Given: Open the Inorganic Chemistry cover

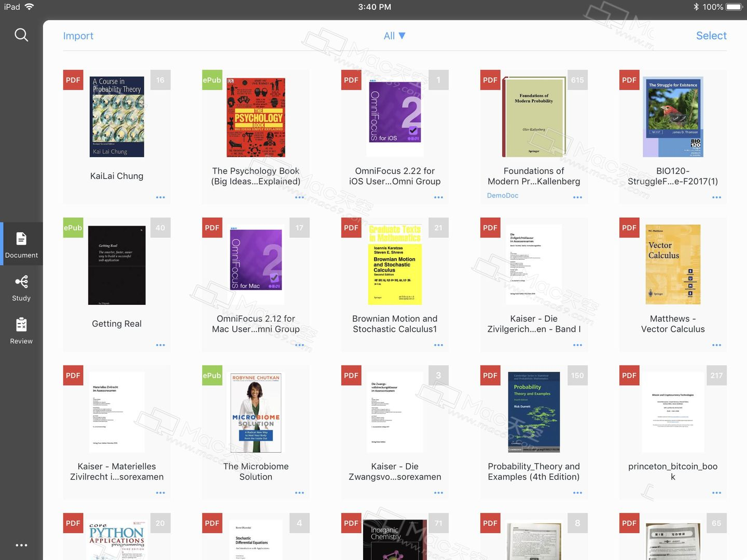Looking at the screenshot, I should tap(395, 540).
